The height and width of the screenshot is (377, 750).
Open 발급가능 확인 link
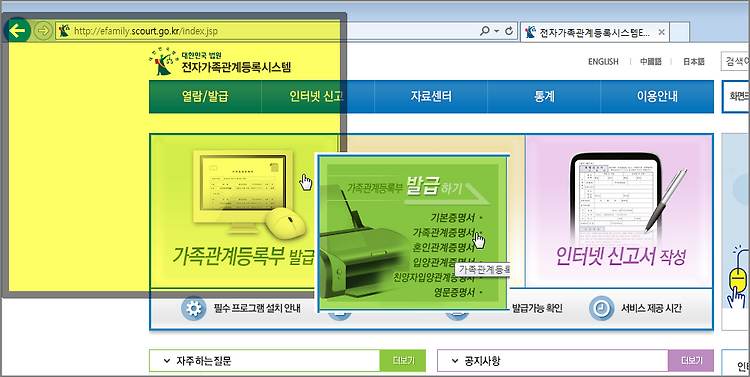pyautogui.click(x=537, y=309)
